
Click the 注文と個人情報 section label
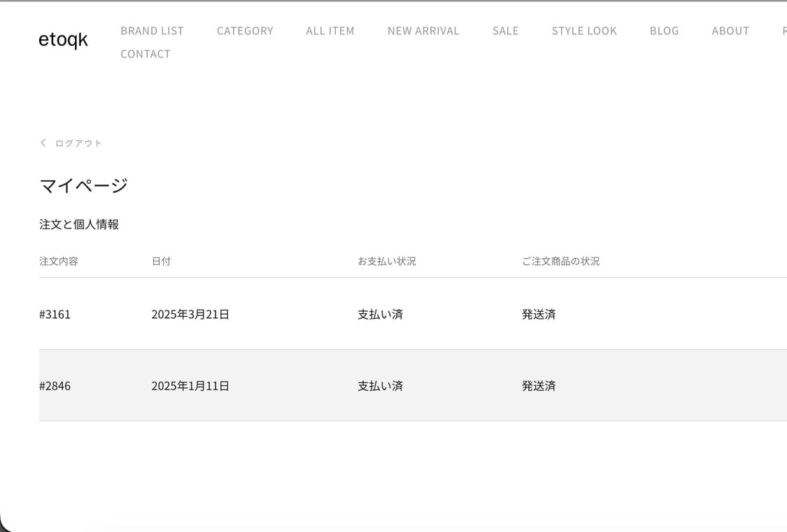pyautogui.click(x=80, y=224)
